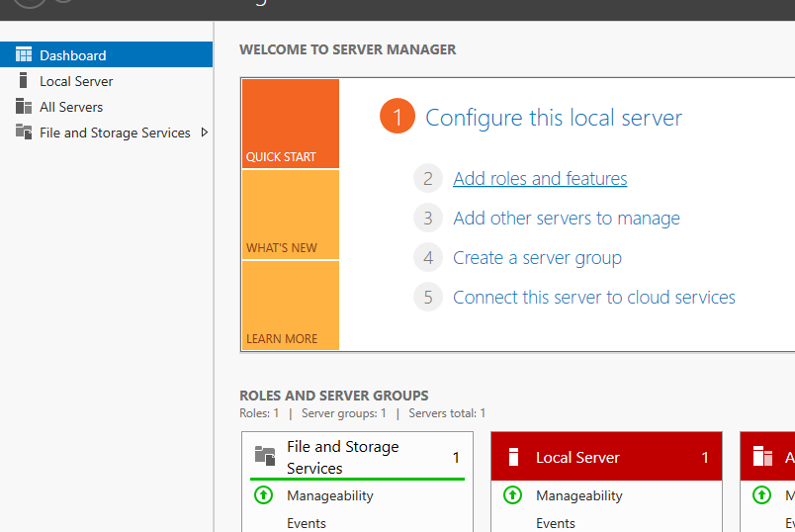
Task: Click the File and Storage Services sidebar icon
Action: click(24, 133)
